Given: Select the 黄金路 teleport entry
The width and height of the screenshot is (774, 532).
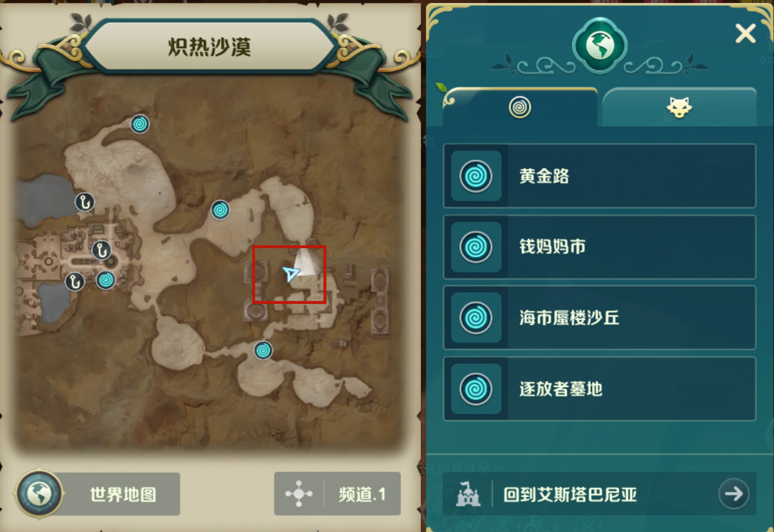Looking at the screenshot, I should pyautogui.click(x=599, y=176).
